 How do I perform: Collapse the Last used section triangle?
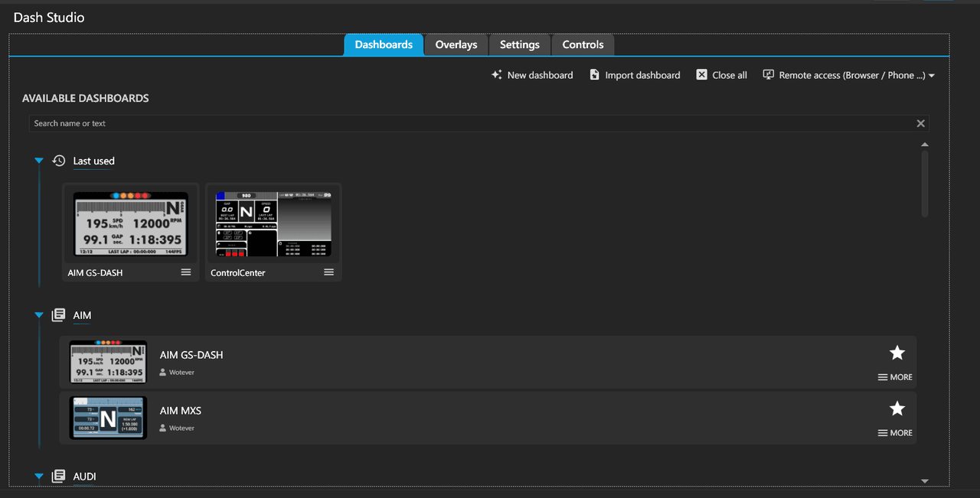[x=39, y=161]
